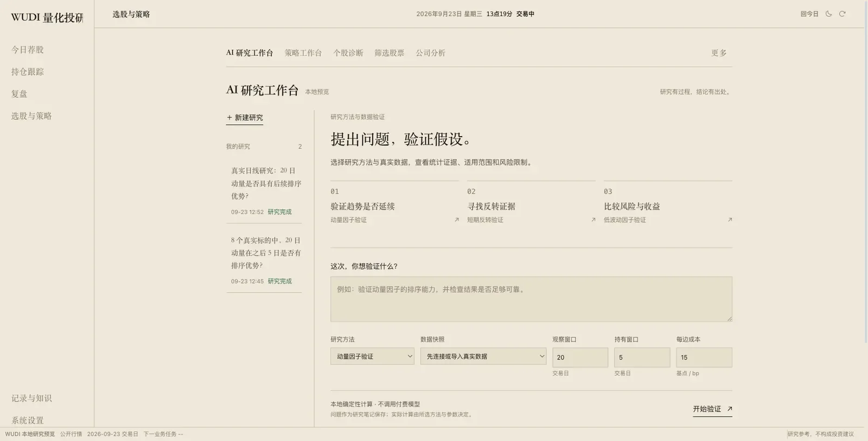Open 今日荐股 in sidebar

(28, 50)
